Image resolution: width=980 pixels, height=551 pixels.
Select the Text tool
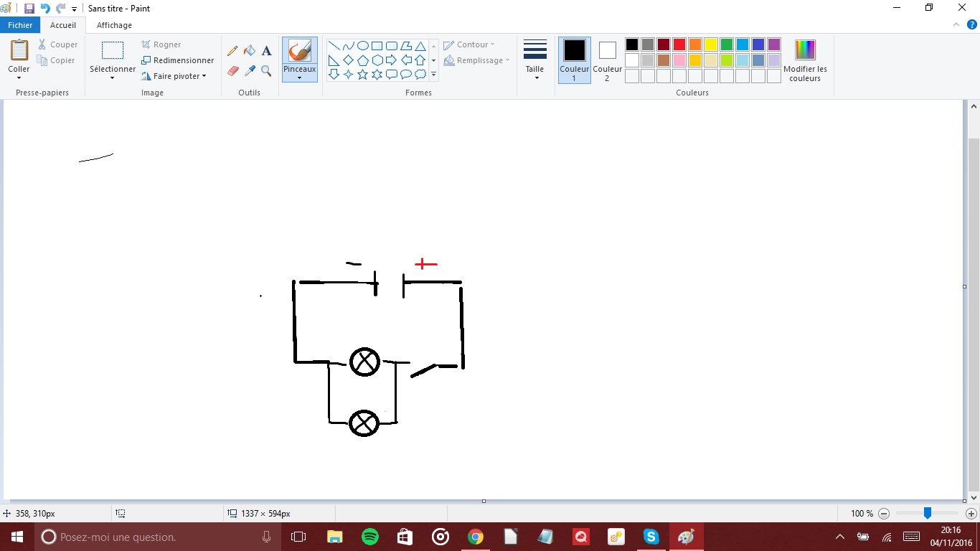(266, 51)
